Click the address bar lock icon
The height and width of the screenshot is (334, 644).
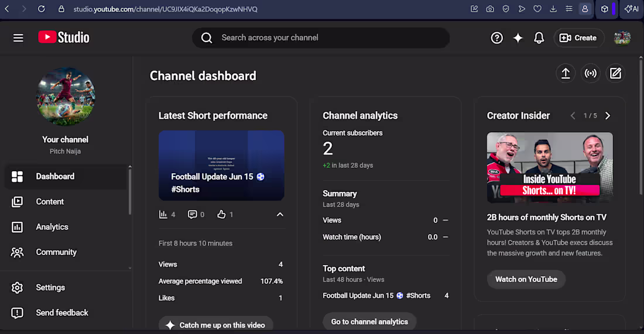[61, 9]
